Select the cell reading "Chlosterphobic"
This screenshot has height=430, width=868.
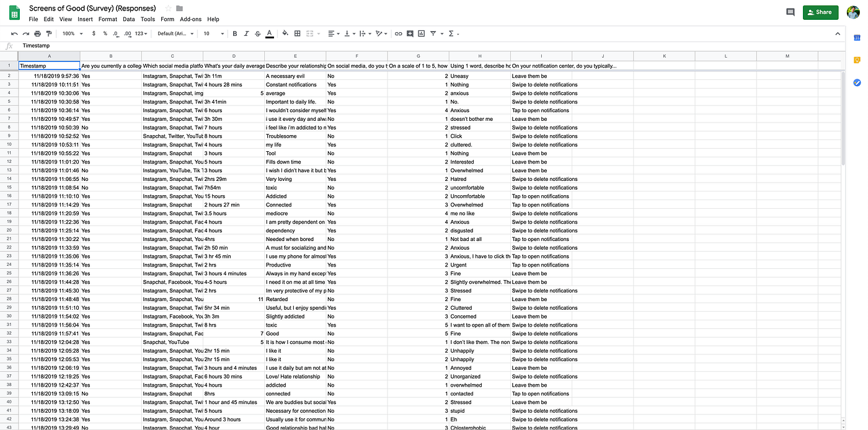[x=479, y=428]
